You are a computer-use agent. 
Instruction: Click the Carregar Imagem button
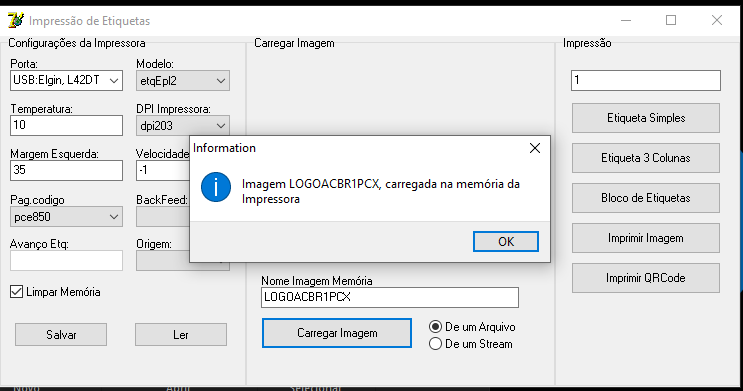pyautogui.click(x=337, y=333)
